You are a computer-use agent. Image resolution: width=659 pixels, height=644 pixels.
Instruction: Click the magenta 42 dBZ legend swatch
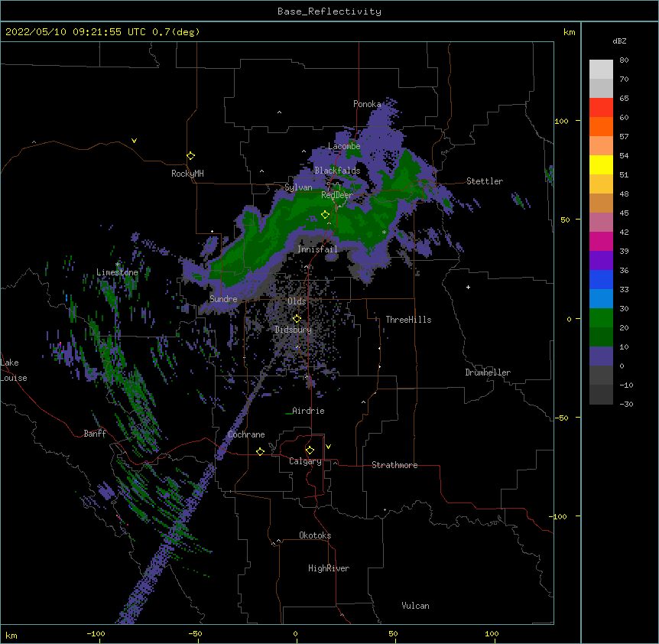point(601,241)
